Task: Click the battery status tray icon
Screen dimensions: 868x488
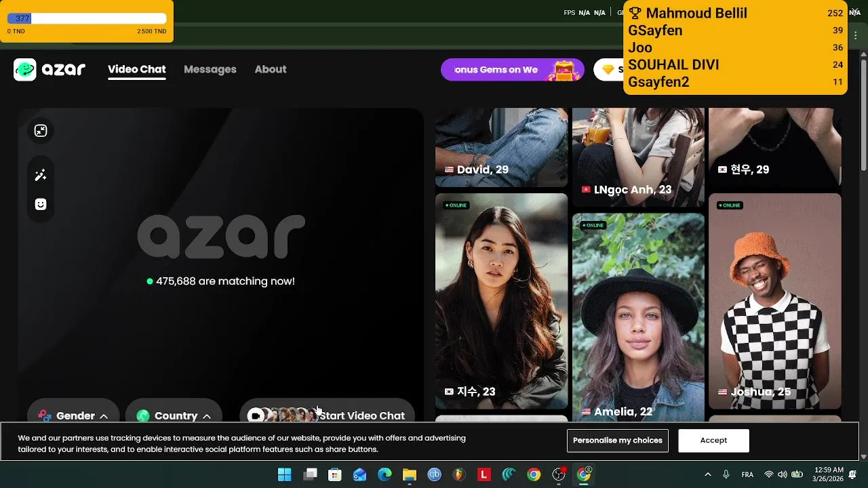Action: coord(797,474)
